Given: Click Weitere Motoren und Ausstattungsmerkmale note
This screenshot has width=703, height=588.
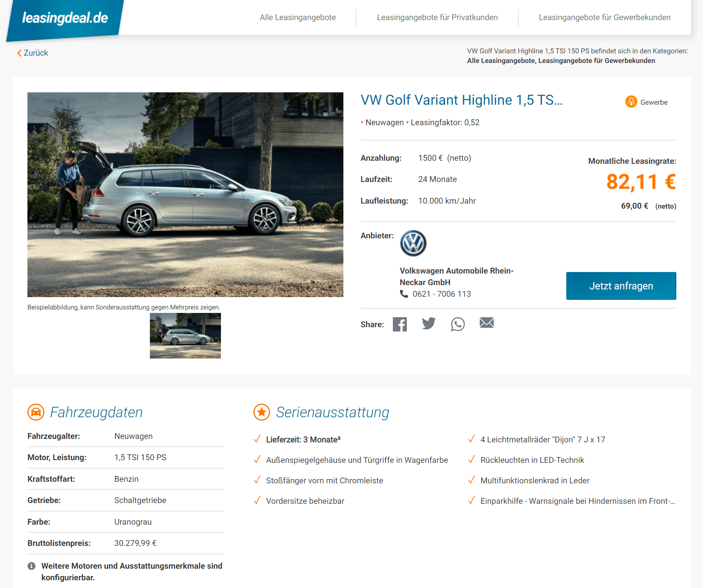Looking at the screenshot, I should 132,572.
